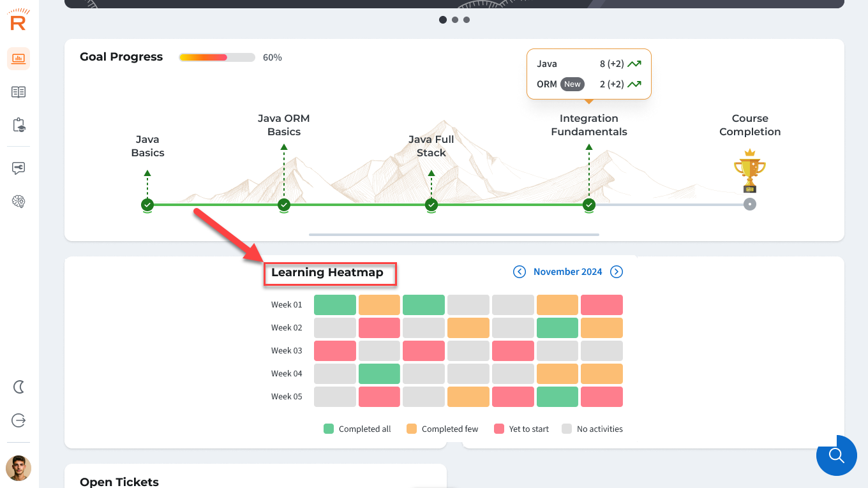Select the Java Basics milestone checkmark
Image resolution: width=868 pixels, height=488 pixels.
click(147, 205)
